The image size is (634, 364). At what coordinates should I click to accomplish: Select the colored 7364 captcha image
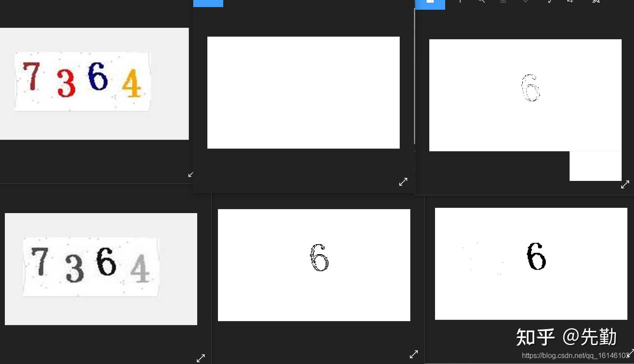[x=94, y=84]
